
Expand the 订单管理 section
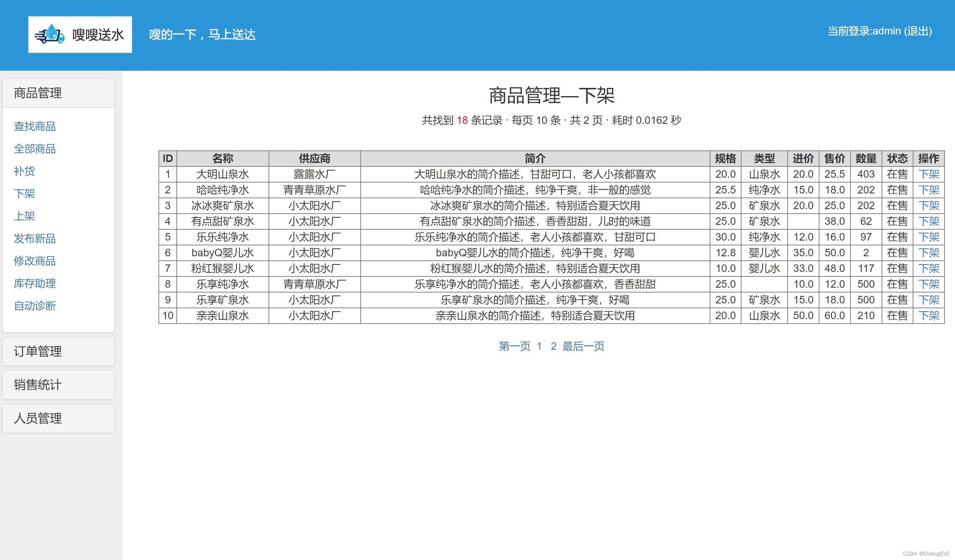click(x=37, y=351)
